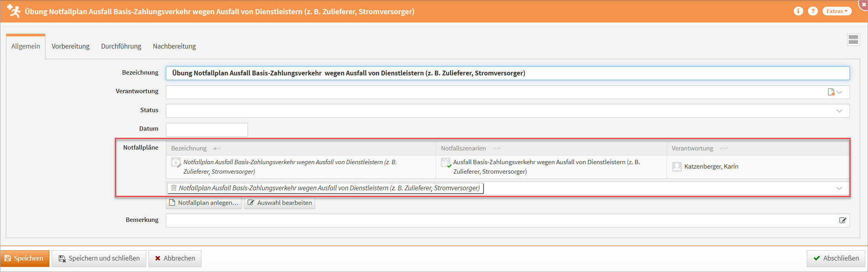Image resolution: width=868 pixels, height=272 pixels.
Task: Click Notfallplan anlegen button
Action: point(204,203)
